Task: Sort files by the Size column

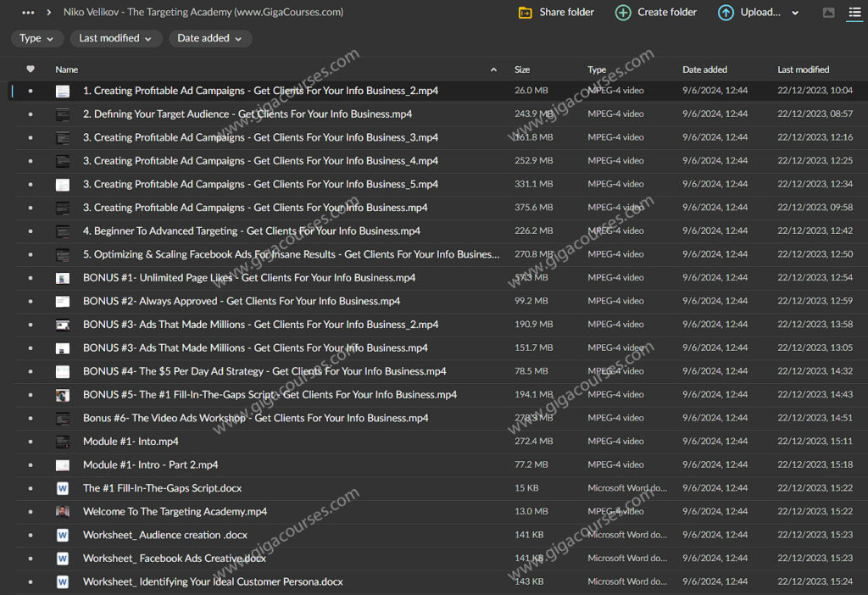Action: tap(522, 70)
